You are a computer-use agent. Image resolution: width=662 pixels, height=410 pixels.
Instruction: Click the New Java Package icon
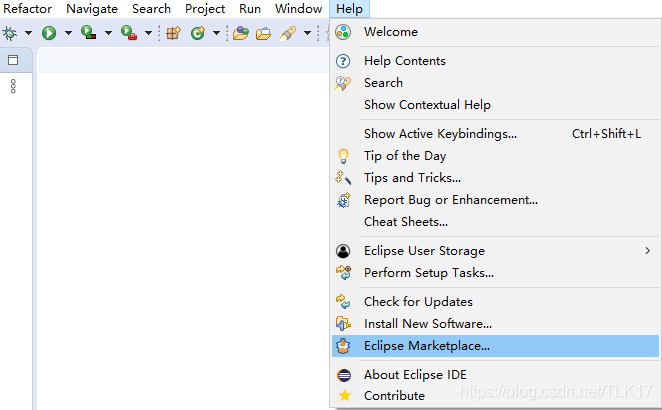(x=173, y=33)
